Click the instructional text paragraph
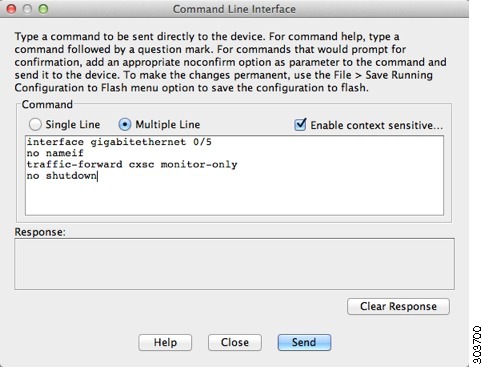This screenshot has height=367, width=482. tap(230, 62)
